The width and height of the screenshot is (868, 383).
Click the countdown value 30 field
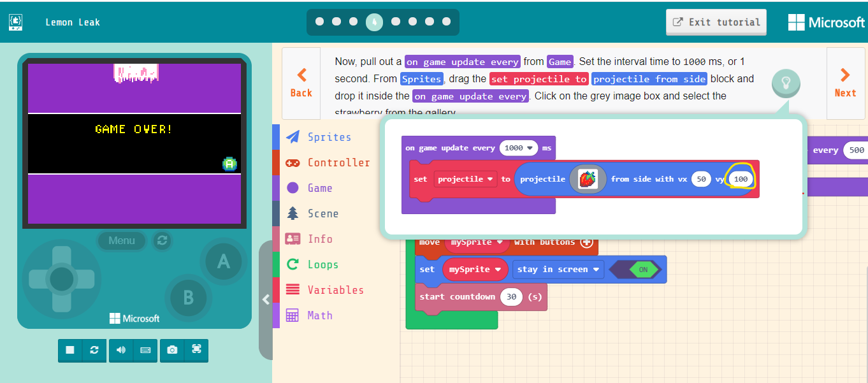[511, 297]
